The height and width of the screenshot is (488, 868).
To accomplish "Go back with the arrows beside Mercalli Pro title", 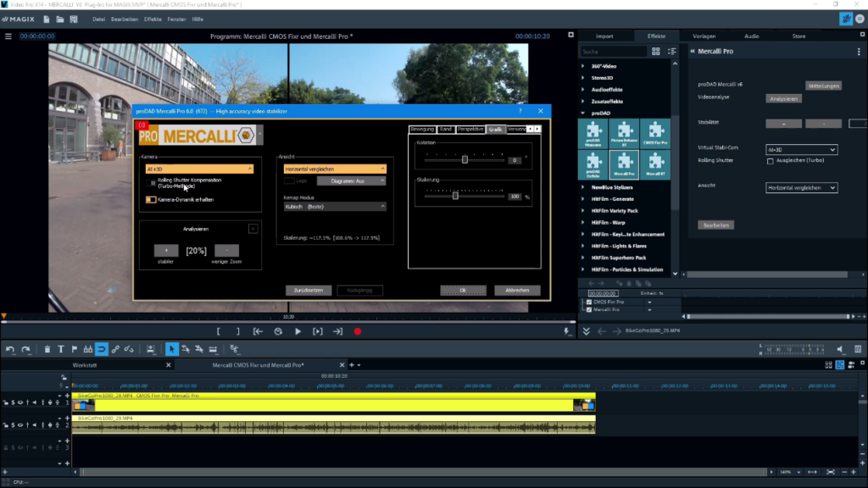I will tap(693, 52).
